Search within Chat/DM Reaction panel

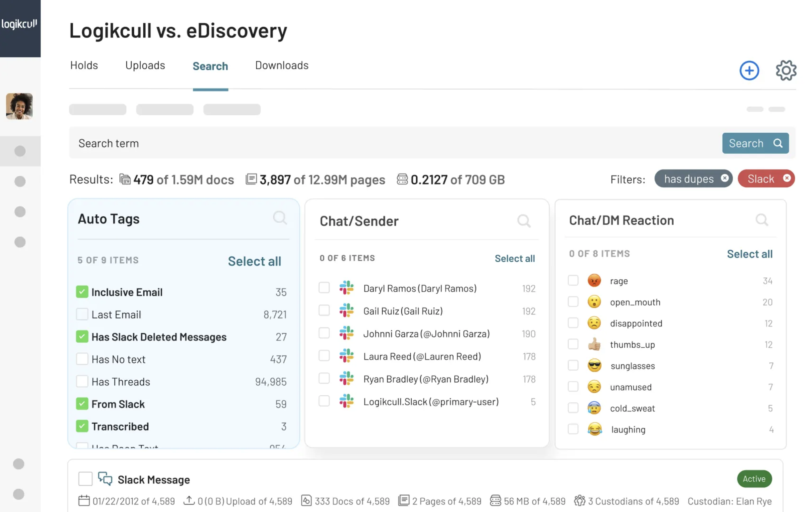click(x=762, y=220)
